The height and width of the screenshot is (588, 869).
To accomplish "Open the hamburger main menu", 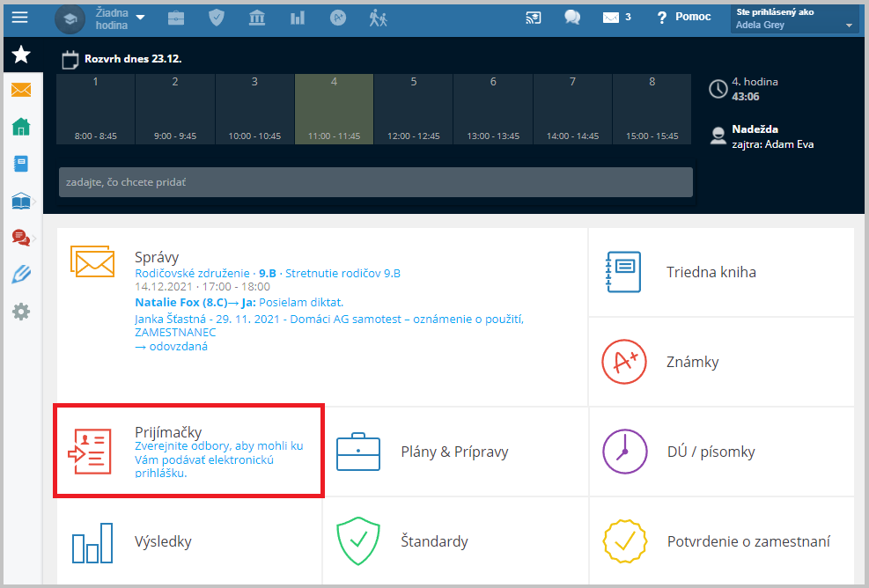I will [x=20, y=18].
